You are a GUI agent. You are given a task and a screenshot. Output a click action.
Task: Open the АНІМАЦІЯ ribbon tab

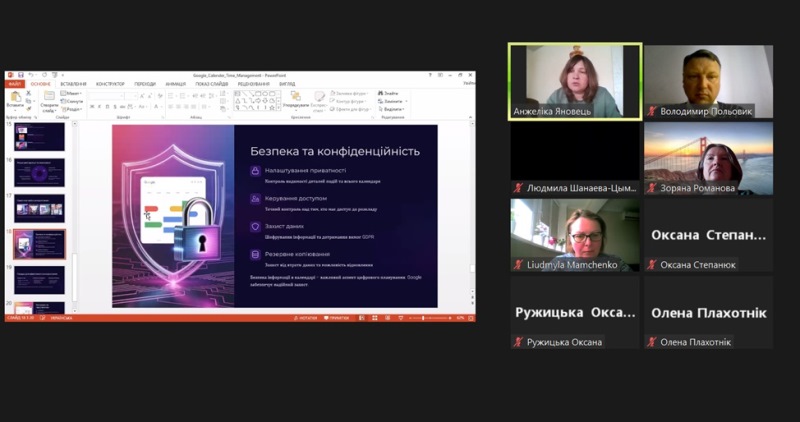pyautogui.click(x=176, y=84)
